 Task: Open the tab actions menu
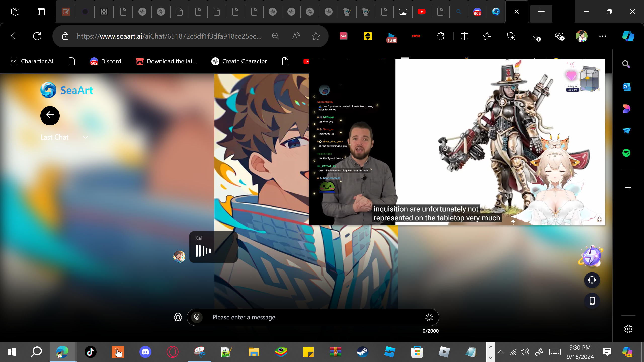tap(41, 12)
